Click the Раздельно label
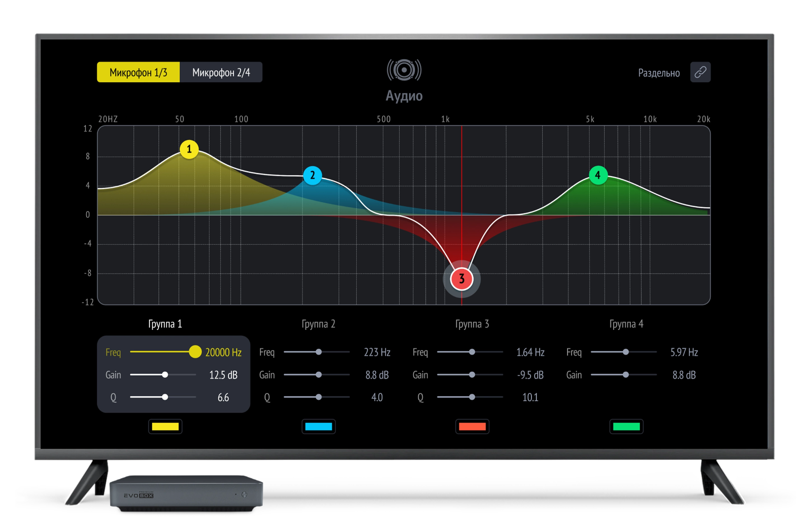The image size is (812, 528). pos(659,73)
